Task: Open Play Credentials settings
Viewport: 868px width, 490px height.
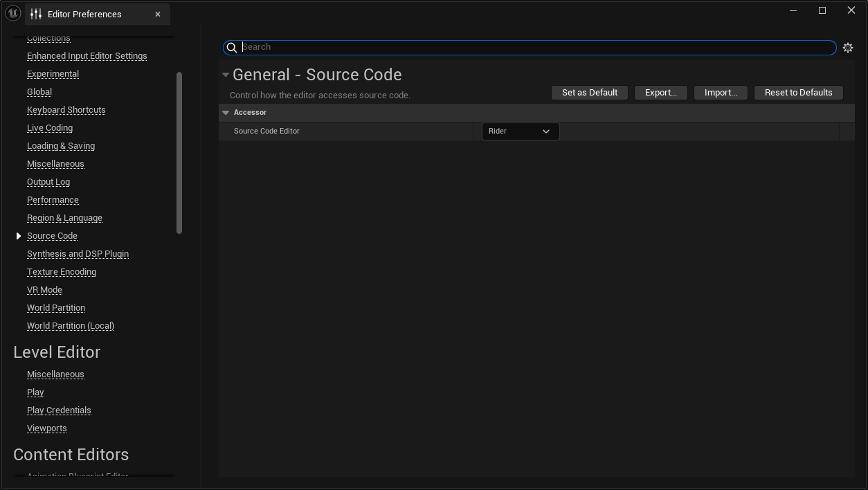Action: pos(59,410)
